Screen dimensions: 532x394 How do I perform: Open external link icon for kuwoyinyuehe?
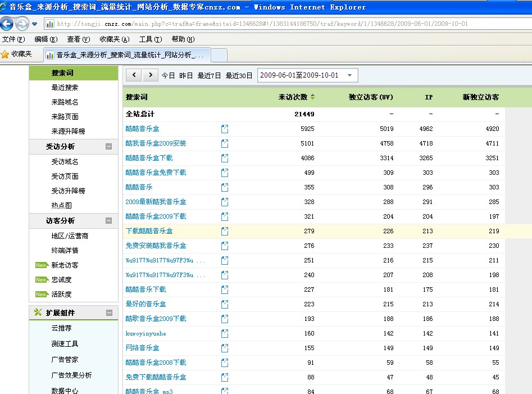225,334
